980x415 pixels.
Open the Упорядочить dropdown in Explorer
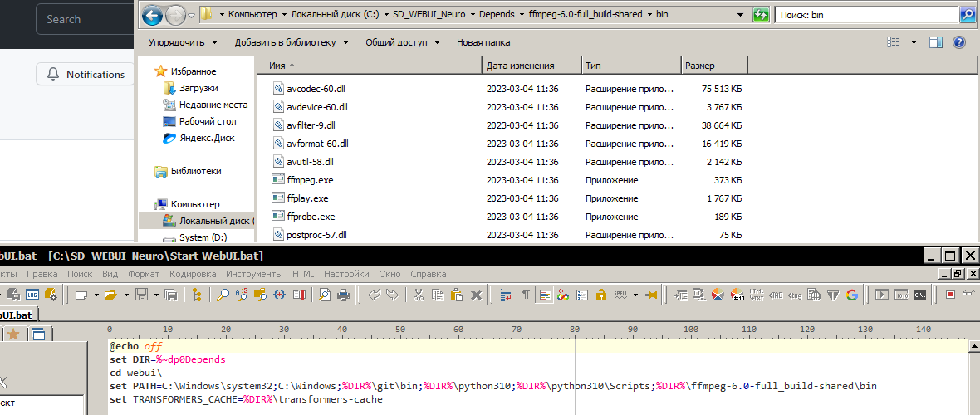183,42
